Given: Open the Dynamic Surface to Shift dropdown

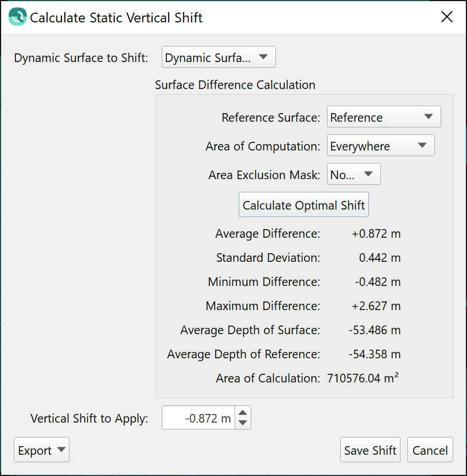Looking at the screenshot, I should pos(219,57).
